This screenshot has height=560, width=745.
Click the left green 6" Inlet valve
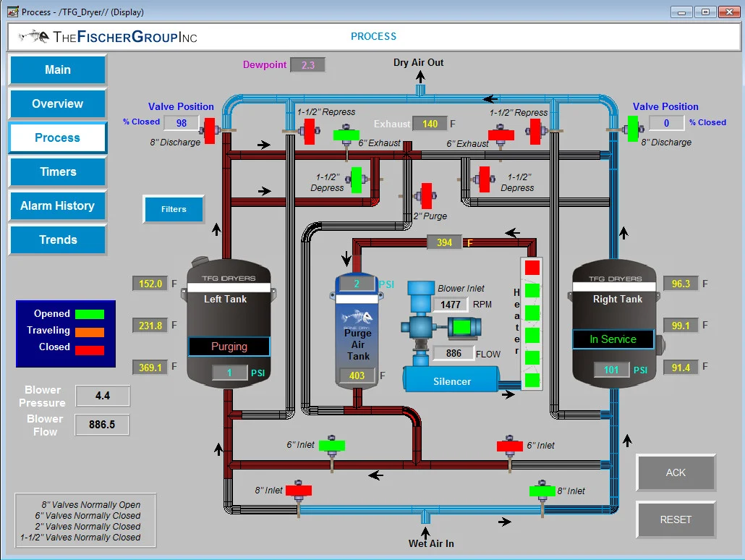point(332,446)
